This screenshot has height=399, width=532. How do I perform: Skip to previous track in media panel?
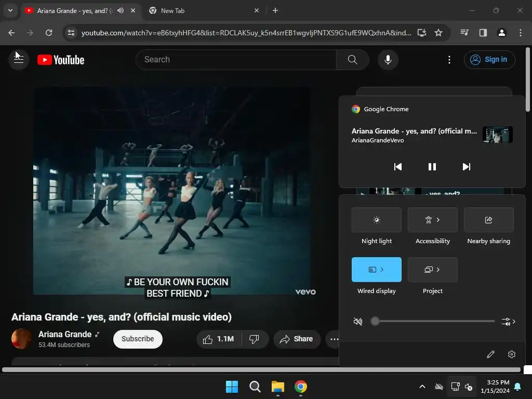tap(397, 167)
